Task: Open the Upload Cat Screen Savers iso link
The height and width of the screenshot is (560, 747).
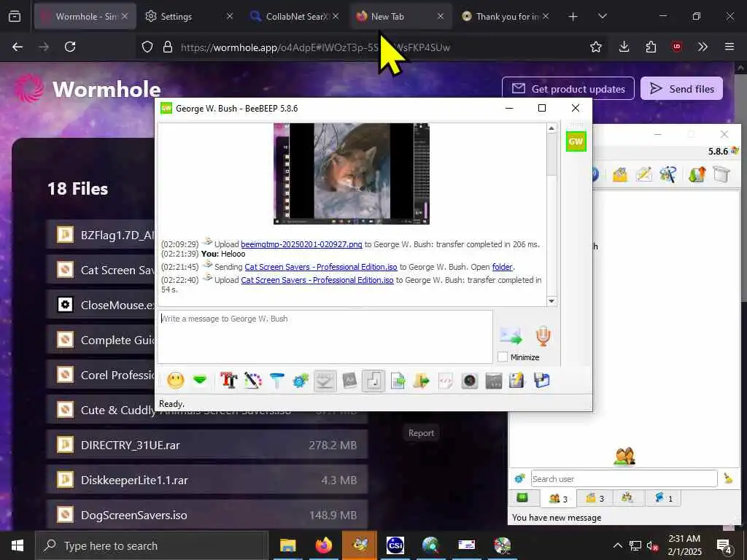Action: tap(317, 280)
